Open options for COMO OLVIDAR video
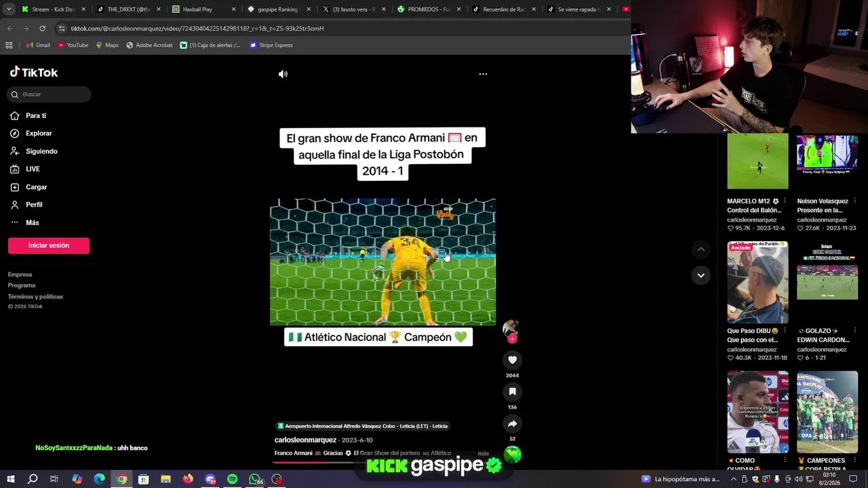 [x=785, y=460]
